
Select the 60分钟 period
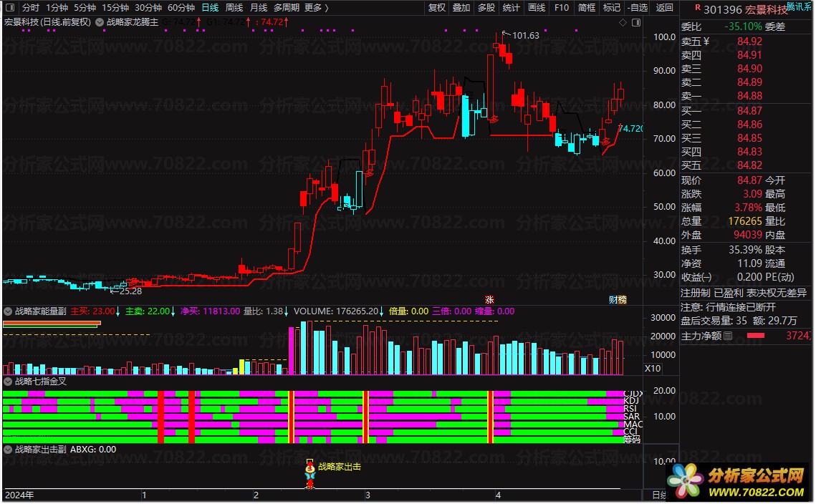(181, 8)
